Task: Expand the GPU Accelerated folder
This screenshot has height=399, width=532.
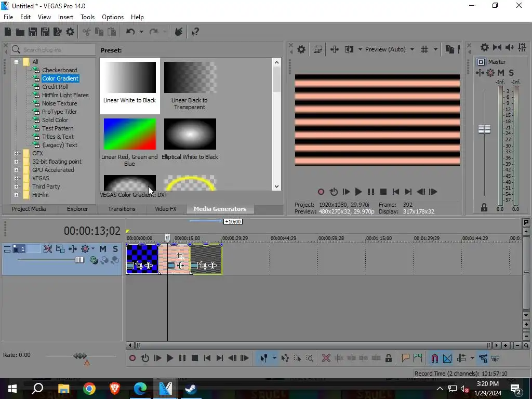Action: pos(16,170)
